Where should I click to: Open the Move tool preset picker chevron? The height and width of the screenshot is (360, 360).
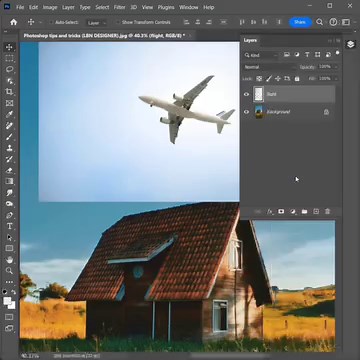coord(40,23)
